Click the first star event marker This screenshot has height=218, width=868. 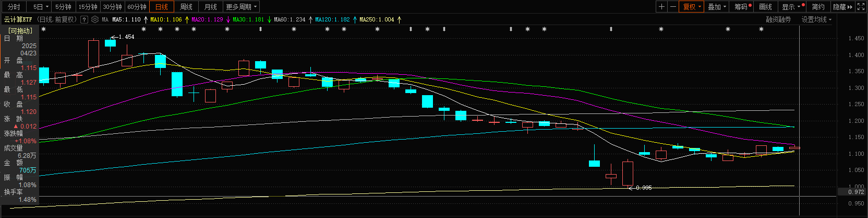[x=43, y=29]
